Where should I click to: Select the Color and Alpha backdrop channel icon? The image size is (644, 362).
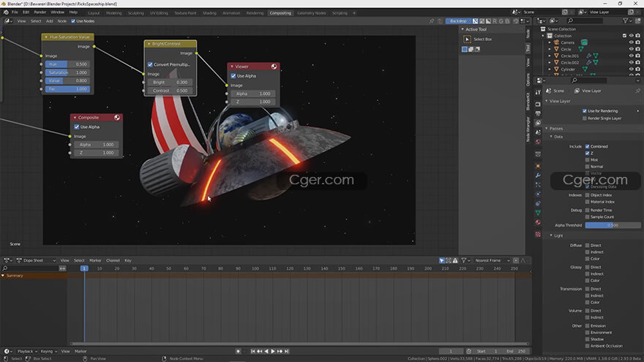pos(475,21)
